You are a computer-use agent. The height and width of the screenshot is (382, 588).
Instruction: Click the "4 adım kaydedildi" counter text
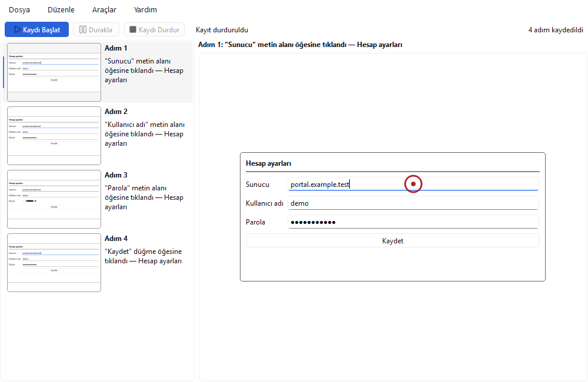pos(556,30)
